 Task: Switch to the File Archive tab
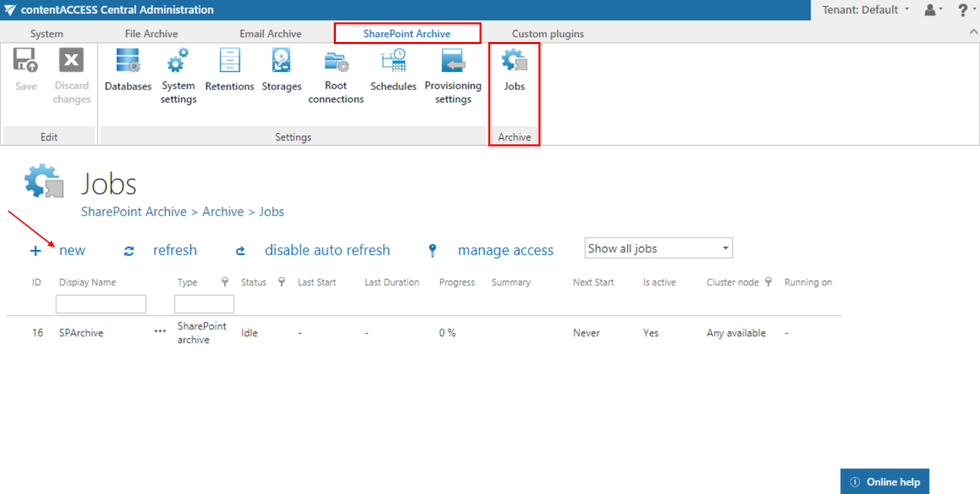click(151, 34)
